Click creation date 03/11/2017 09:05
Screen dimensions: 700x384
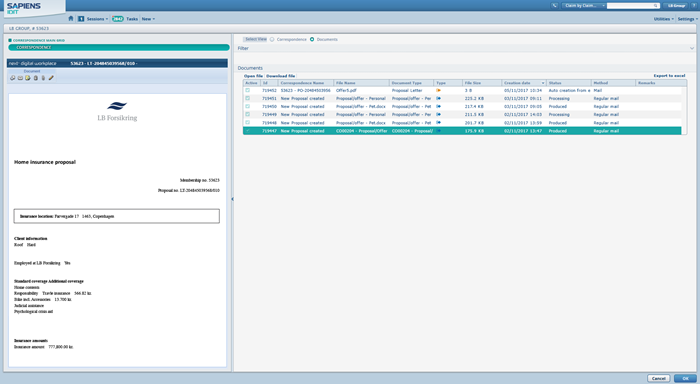point(523,106)
